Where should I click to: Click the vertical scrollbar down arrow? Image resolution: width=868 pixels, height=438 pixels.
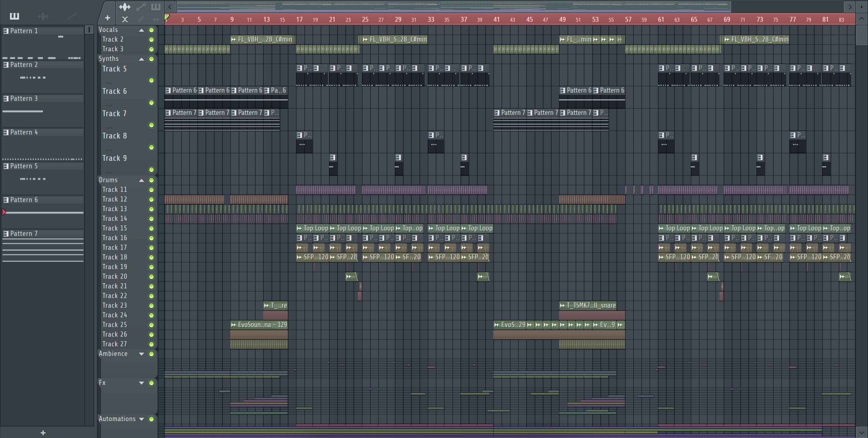point(862,432)
